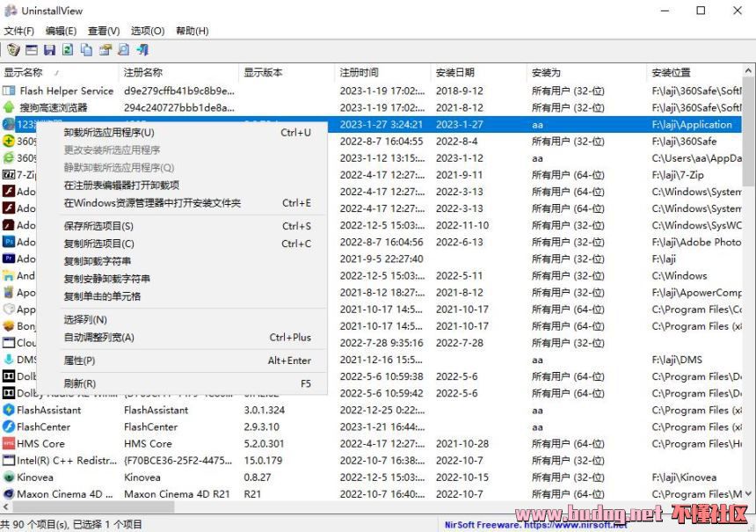This screenshot has width=756, height=532.
Task: Open the 帮助(H) menu
Action: [192, 31]
